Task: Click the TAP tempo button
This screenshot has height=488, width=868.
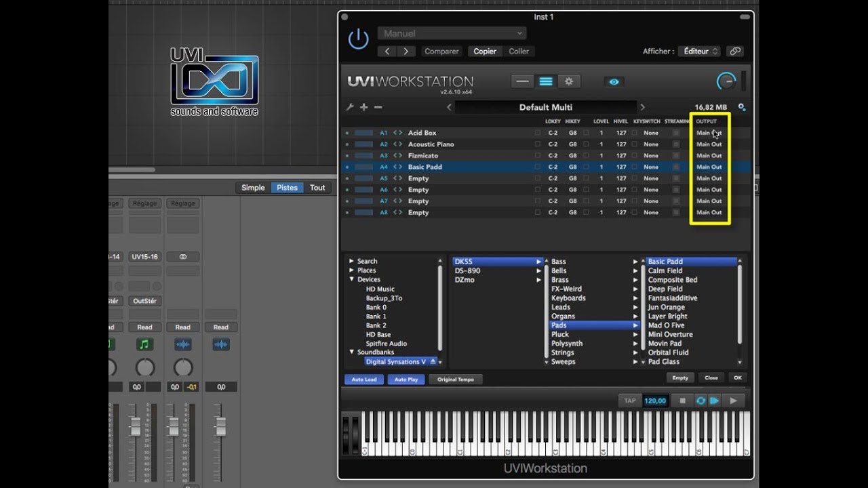Action: (630, 401)
